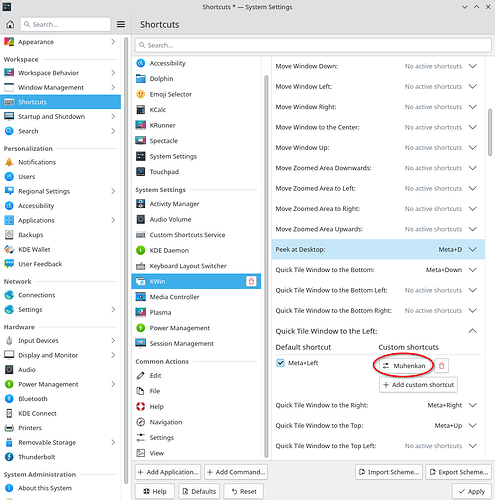Select Session Management in the components list
This screenshot has width=495, height=500.
pyautogui.click(x=196, y=343)
